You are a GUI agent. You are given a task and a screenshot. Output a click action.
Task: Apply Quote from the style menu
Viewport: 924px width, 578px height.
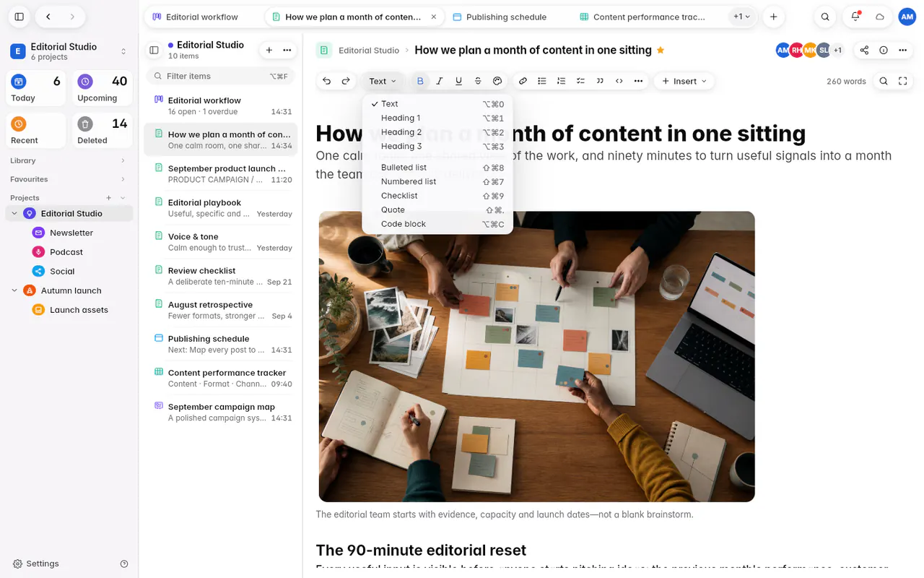437,210
